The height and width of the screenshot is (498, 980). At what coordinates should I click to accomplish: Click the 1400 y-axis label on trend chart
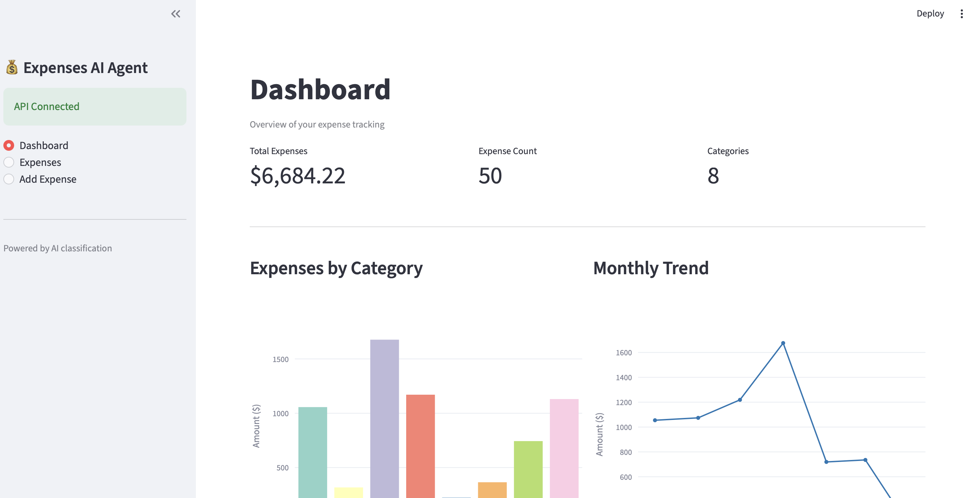(x=624, y=378)
